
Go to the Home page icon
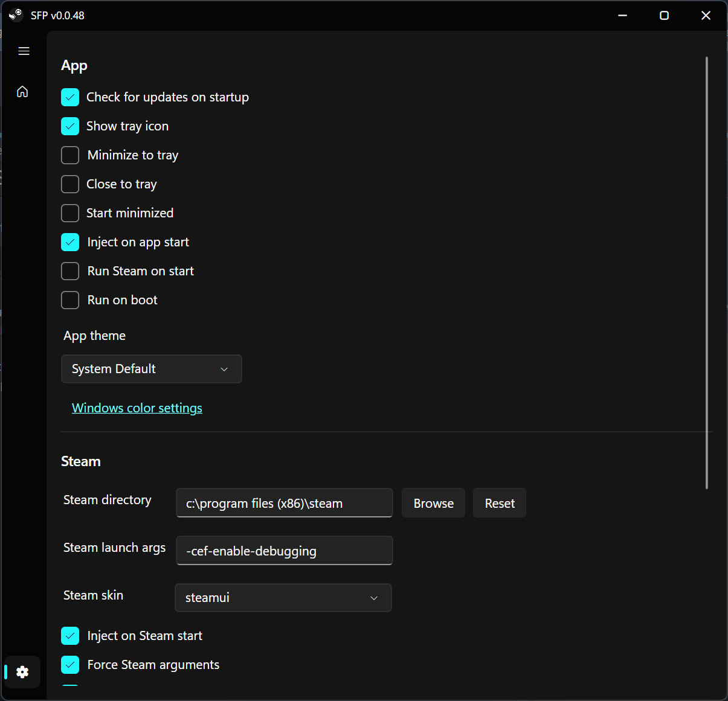point(22,92)
